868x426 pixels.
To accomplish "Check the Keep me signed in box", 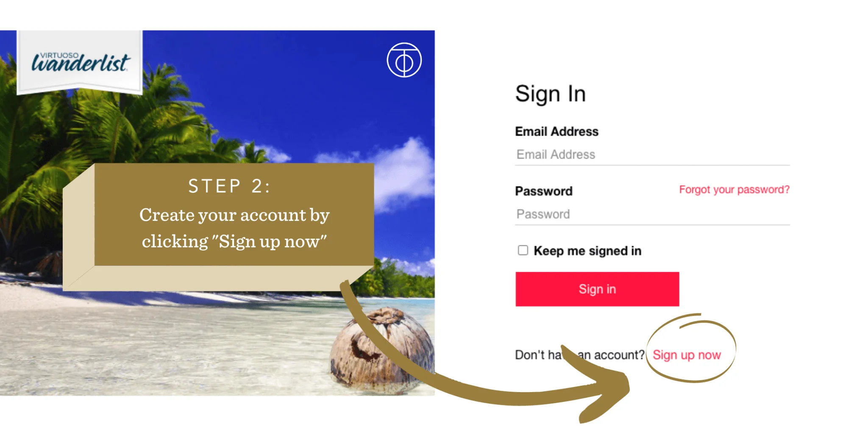I will [x=523, y=250].
